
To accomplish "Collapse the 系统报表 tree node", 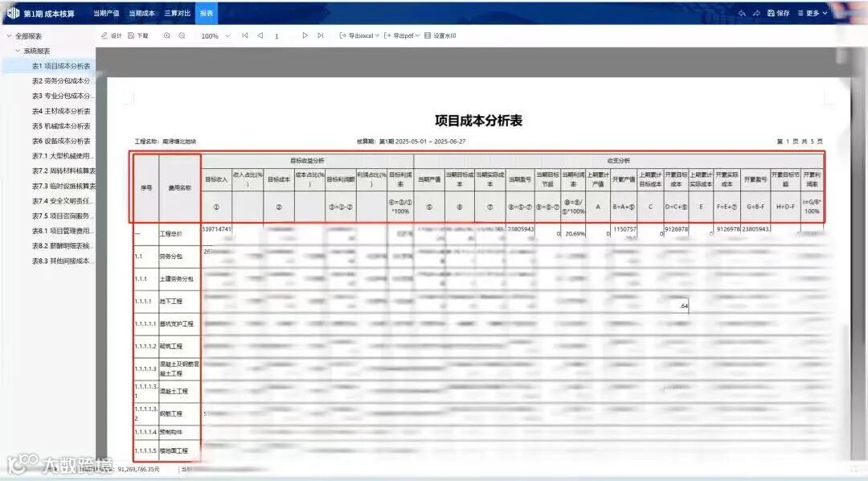I will (18, 51).
